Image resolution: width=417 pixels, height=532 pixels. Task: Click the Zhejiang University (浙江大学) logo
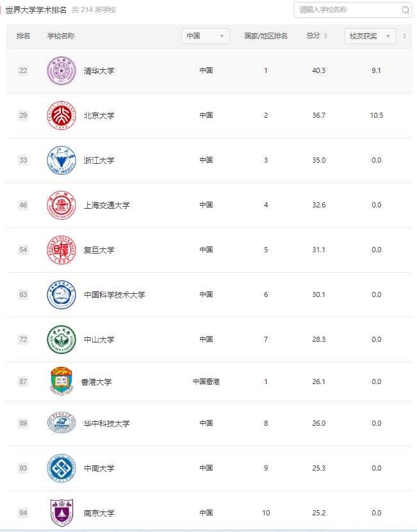point(61,160)
